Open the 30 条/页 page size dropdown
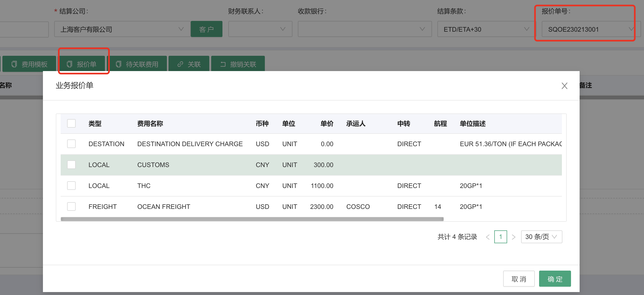 point(541,237)
